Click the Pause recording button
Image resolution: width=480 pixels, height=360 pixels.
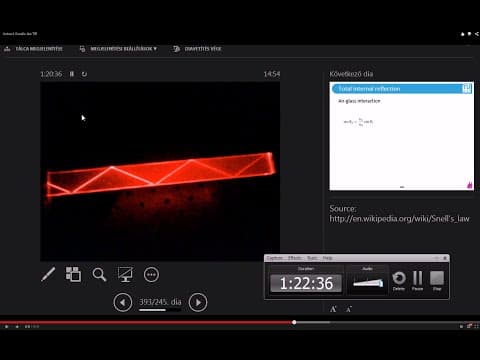tap(417, 281)
